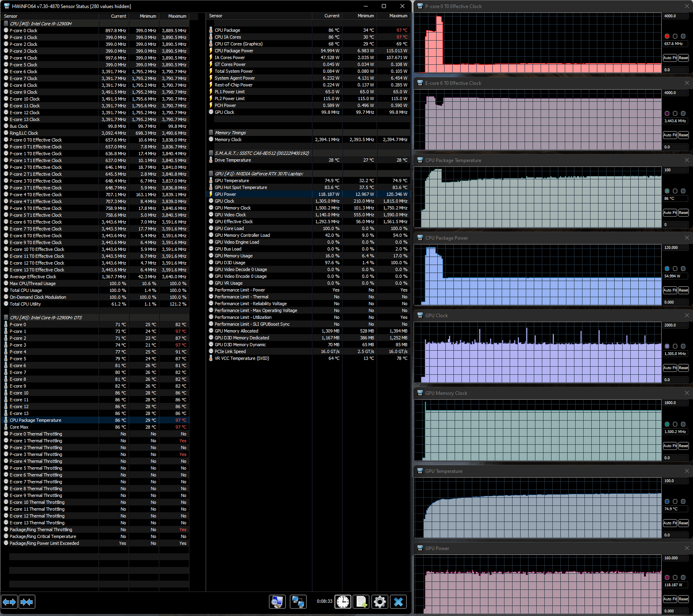This screenshot has height=616, width=693.
Task: Click the 0:08:33 elapsed timer
Action: [324, 602]
